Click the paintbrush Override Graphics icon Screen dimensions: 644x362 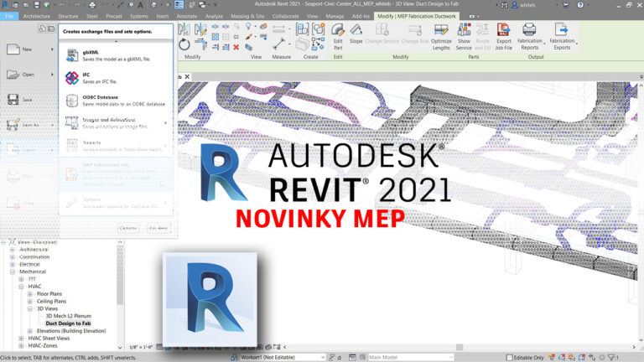[248, 37]
